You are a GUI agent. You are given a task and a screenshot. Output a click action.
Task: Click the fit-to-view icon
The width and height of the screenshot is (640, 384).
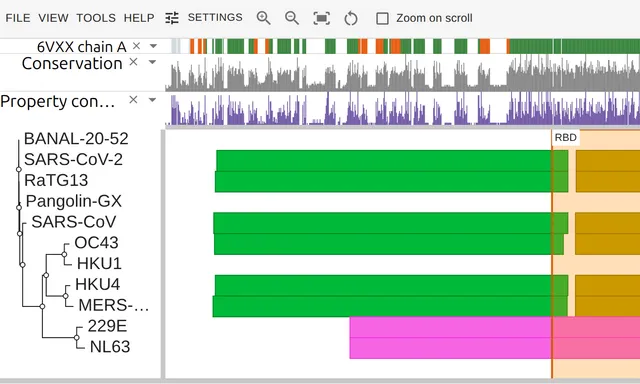tap(322, 18)
